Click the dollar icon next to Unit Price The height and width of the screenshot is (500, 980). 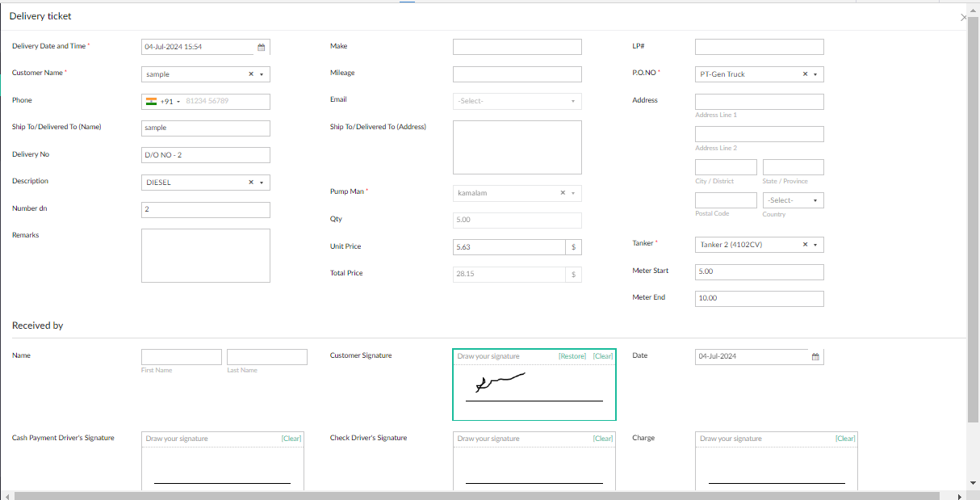click(x=573, y=246)
